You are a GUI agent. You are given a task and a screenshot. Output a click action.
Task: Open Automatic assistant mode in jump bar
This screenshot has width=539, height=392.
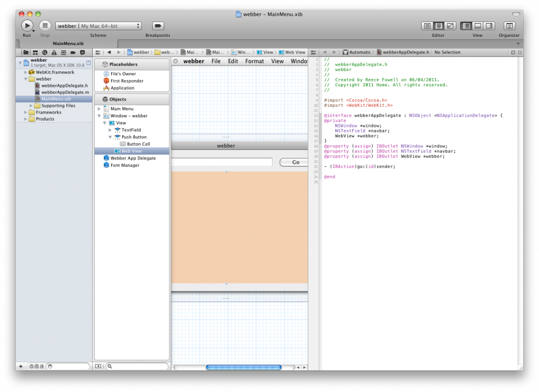(x=356, y=52)
